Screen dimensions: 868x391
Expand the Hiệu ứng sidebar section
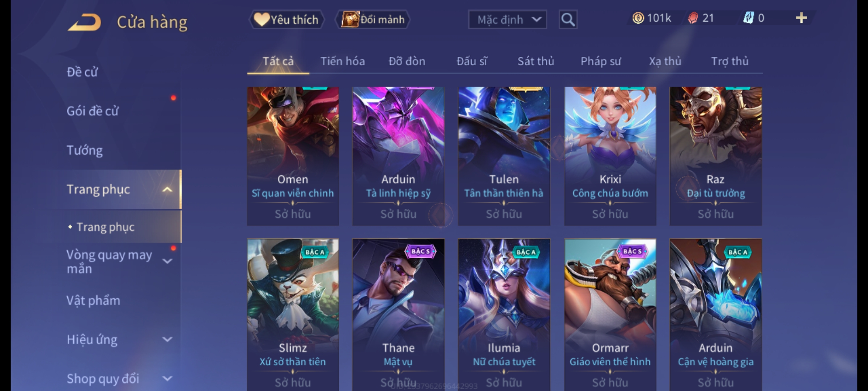tap(167, 340)
